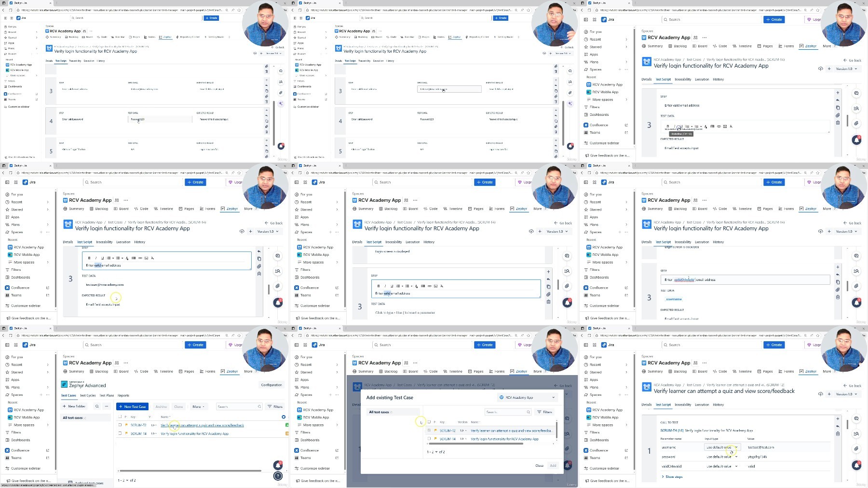
Task: Open the password Use default value dropdown
Action: pos(722,457)
